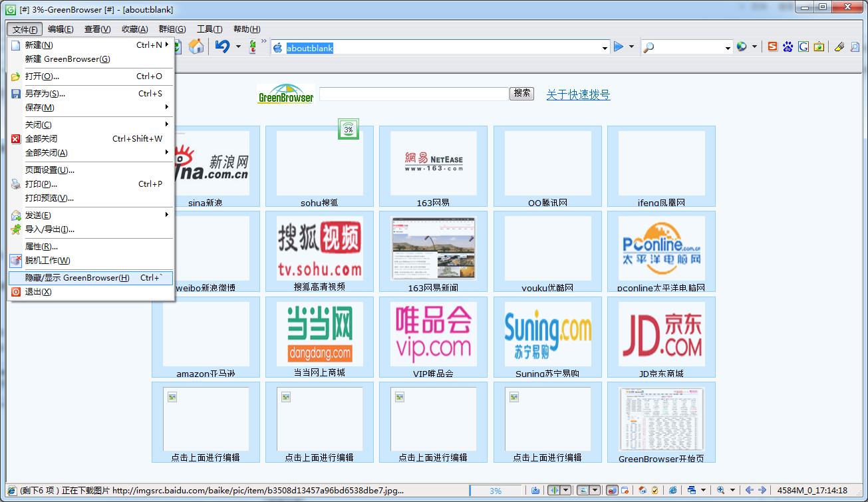The image size is (868, 502).
Task: Click the download manager icon in the status bar
Action: 535,491
